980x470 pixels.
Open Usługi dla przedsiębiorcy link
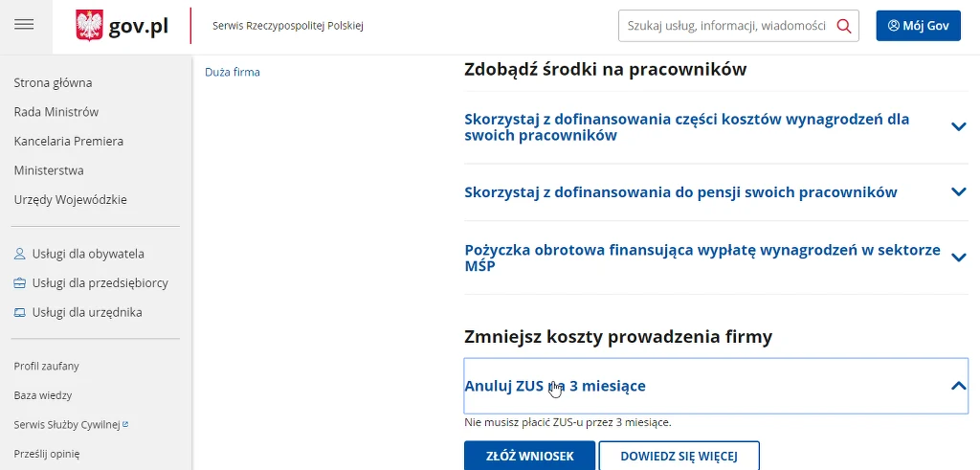pos(100,283)
